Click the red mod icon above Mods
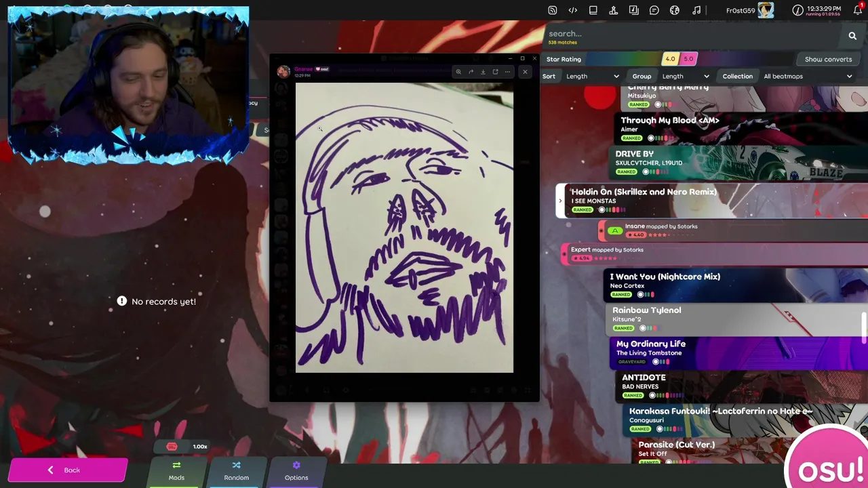The image size is (868, 488). coord(172,447)
